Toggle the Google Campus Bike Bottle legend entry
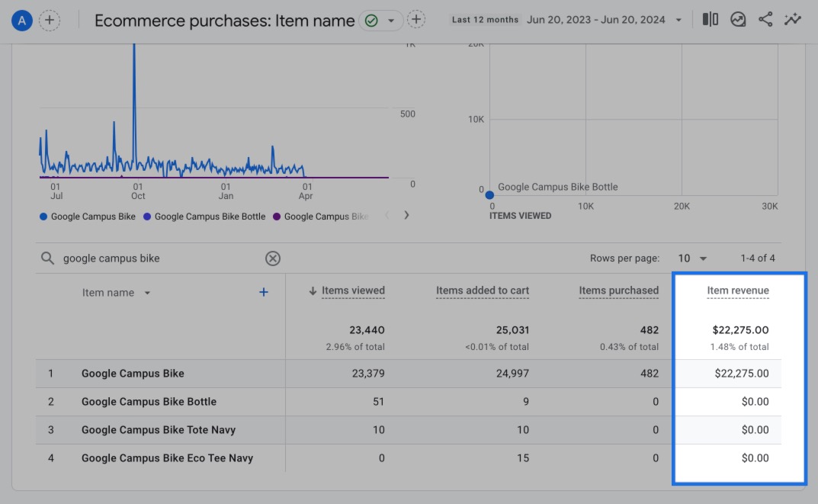The width and height of the screenshot is (818, 504). point(204,217)
